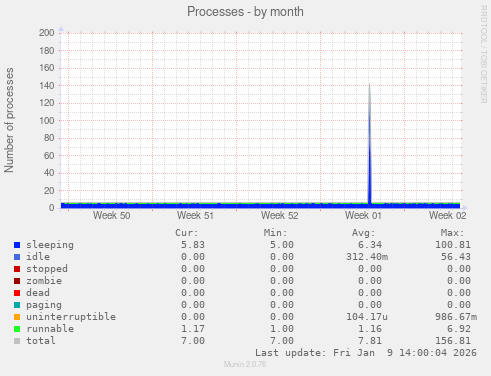
Task: Click the 100 y-axis tick label
Action: (47, 121)
